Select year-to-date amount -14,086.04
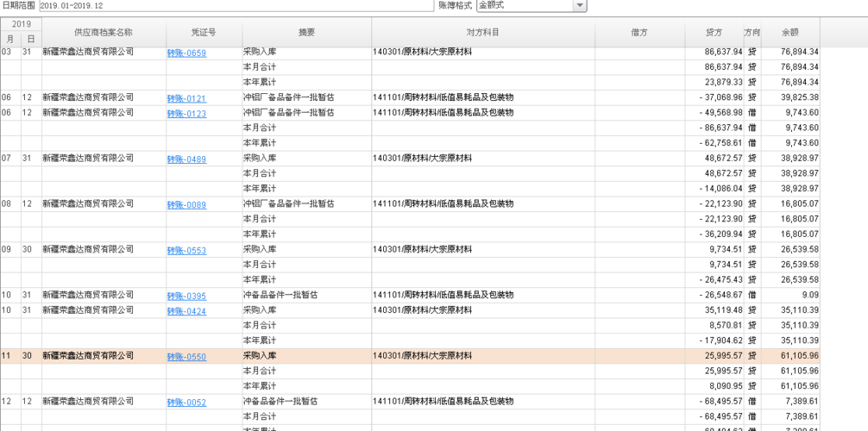 coord(720,189)
